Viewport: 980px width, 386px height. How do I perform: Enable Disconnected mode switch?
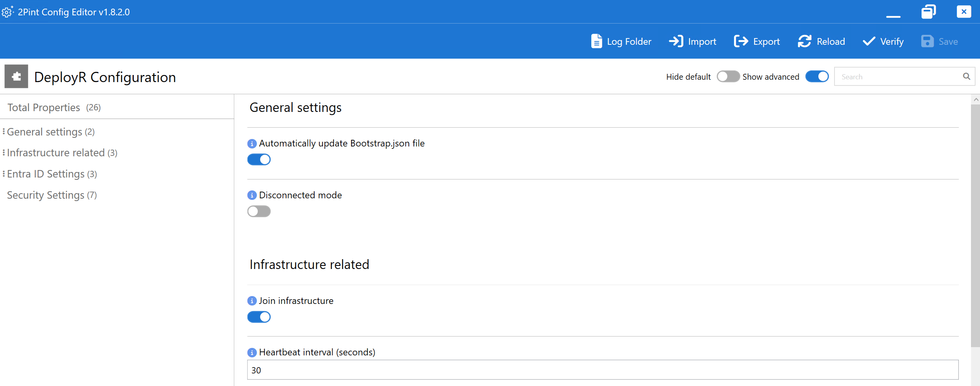(x=259, y=211)
